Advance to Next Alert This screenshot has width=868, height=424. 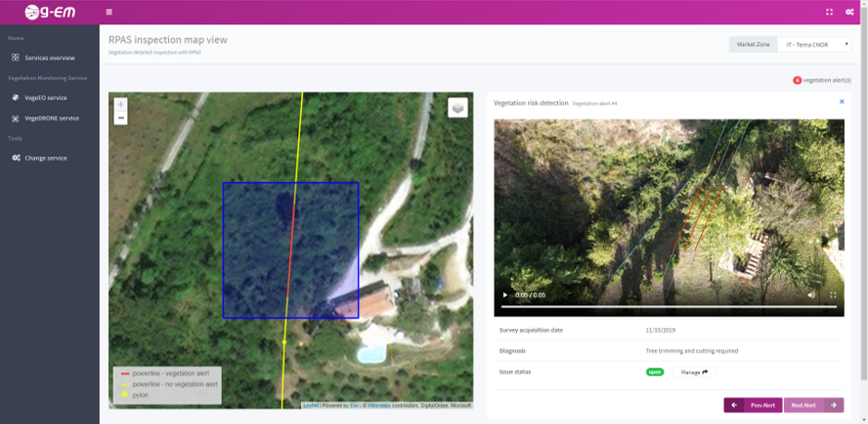pos(814,405)
